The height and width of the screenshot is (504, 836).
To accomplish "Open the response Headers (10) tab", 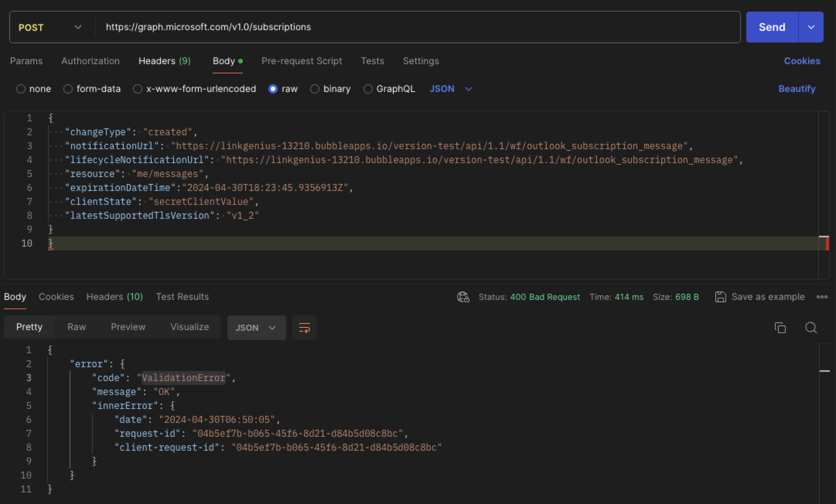I will coord(114,297).
